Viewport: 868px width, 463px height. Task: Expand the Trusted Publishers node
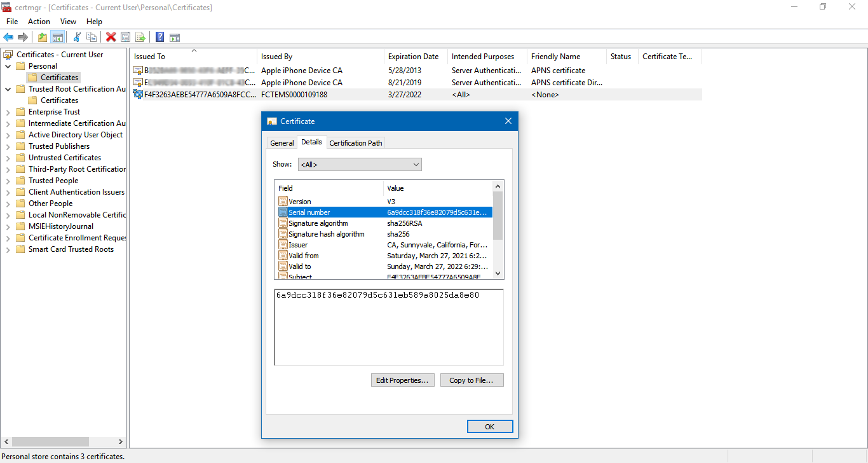[x=8, y=146]
